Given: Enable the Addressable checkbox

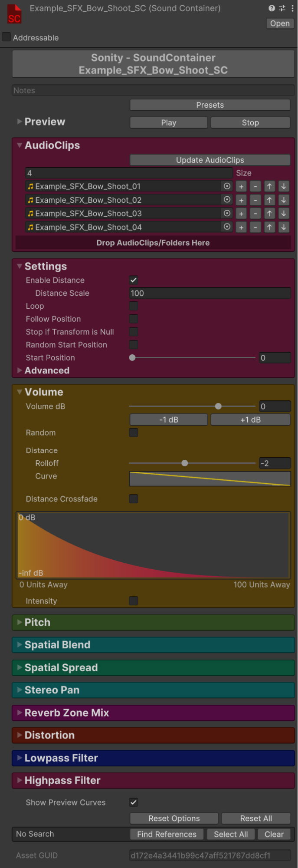Looking at the screenshot, I should pos(7,37).
